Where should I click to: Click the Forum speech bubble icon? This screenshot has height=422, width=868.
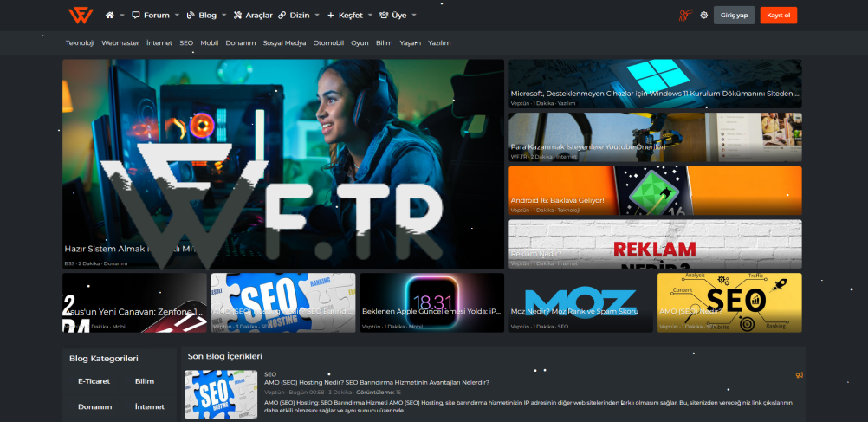[x=136, y=16]
